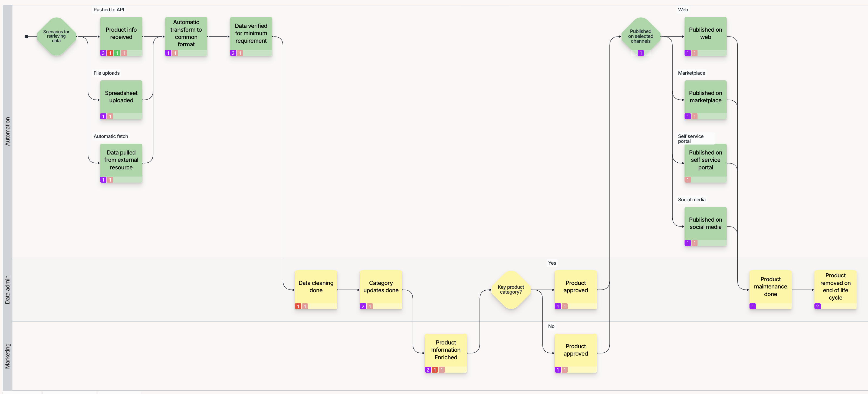Image resolution: width=868 pixels, height=394 pixels.
Task: Click the Automation swimlane label
Action: click(x=7, y=132)
